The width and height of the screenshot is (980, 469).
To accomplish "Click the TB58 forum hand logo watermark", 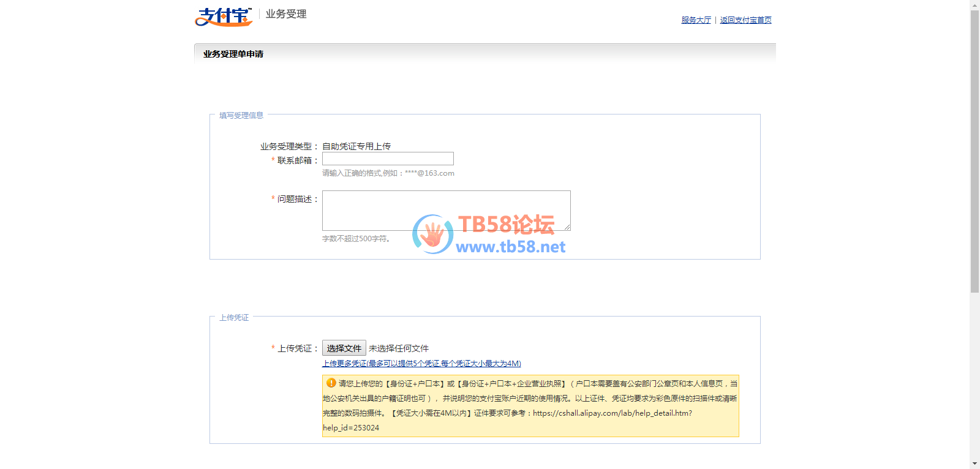I will (432, 234).
